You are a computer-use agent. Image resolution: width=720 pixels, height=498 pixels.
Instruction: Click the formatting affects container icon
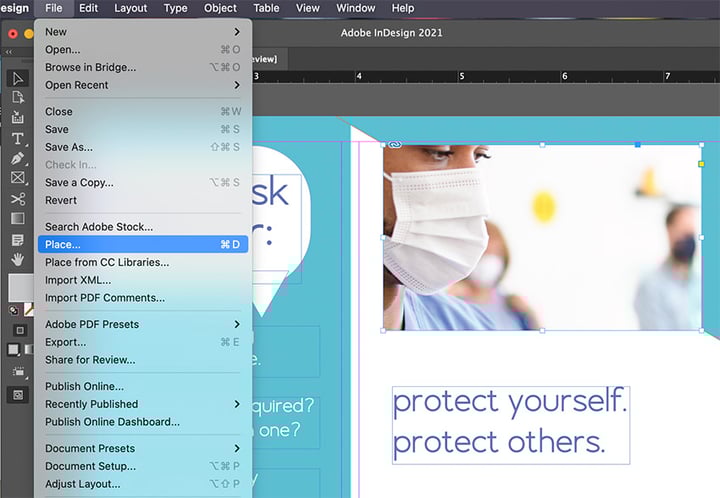pyautogui.click(x=19, y=330)
